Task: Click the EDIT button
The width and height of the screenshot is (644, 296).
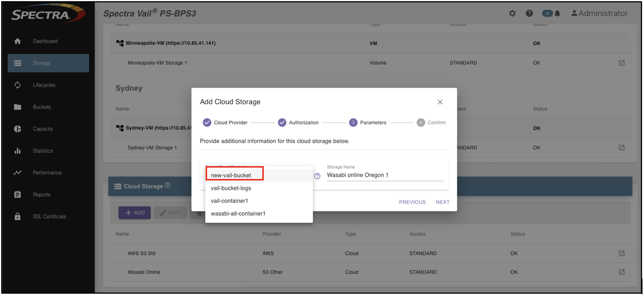Action: click(170, 213)
